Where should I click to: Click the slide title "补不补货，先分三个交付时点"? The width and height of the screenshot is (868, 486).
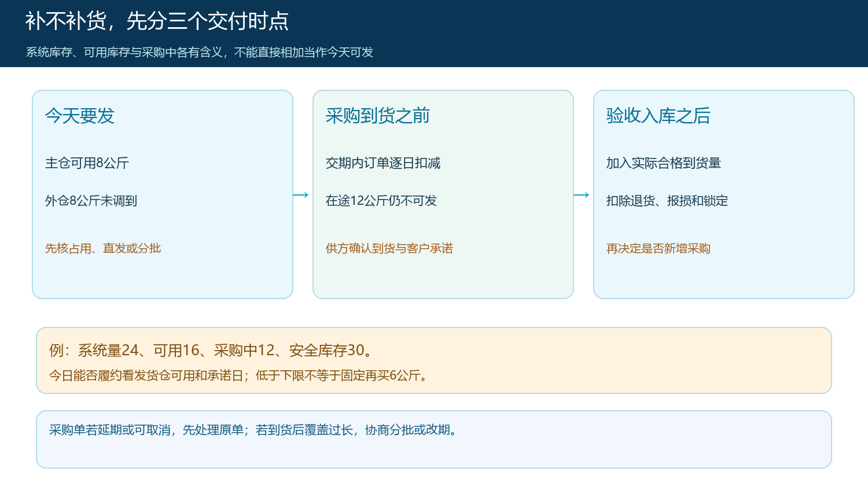click(157, 21)
